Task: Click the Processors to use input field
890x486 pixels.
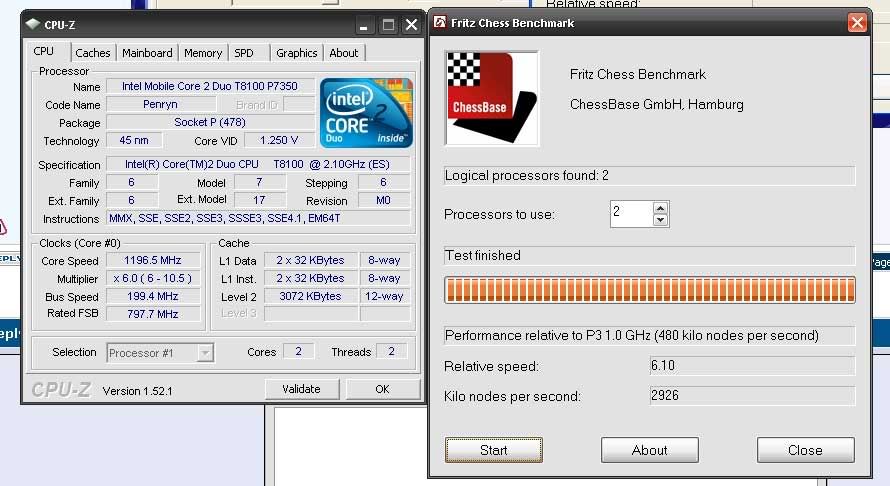Action: [631, 214]
